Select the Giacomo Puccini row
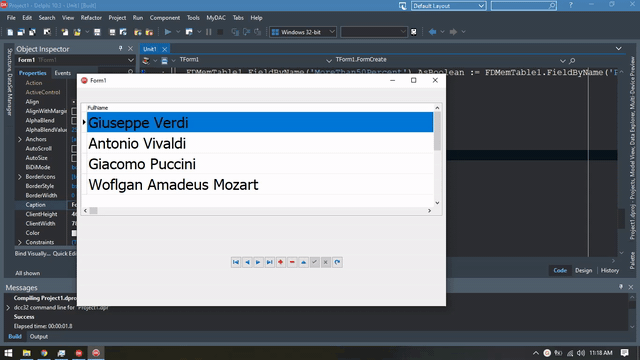The width and height of the screenshot is (640, 360). click(x=260, y=164)
